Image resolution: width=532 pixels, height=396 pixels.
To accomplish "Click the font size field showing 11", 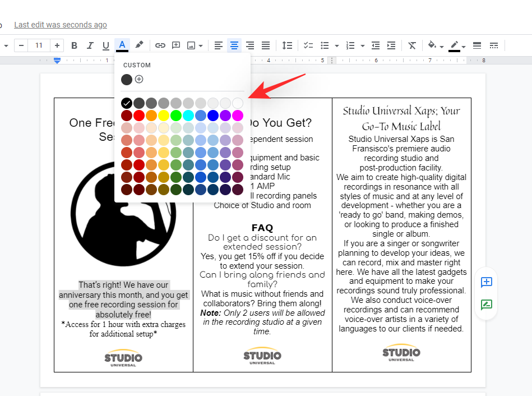I will pyautogui.click(x=39, y=45).
